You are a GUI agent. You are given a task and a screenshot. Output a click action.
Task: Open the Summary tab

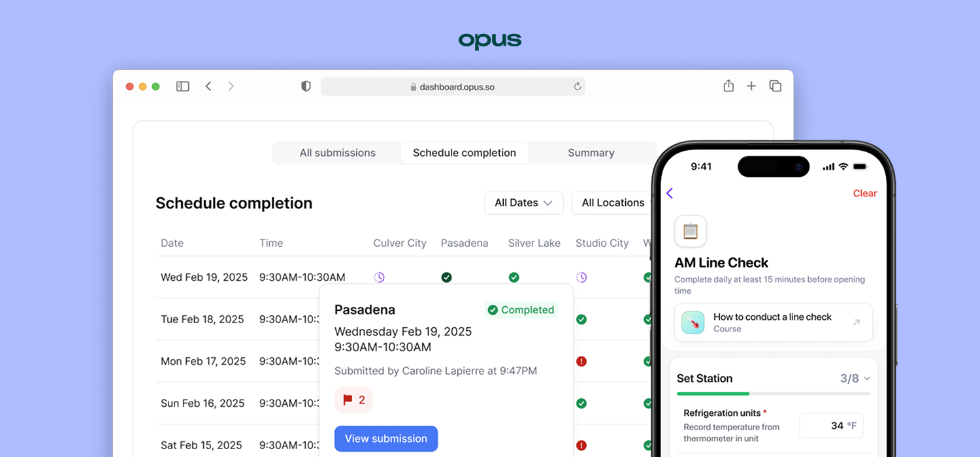tap(591, 153)
